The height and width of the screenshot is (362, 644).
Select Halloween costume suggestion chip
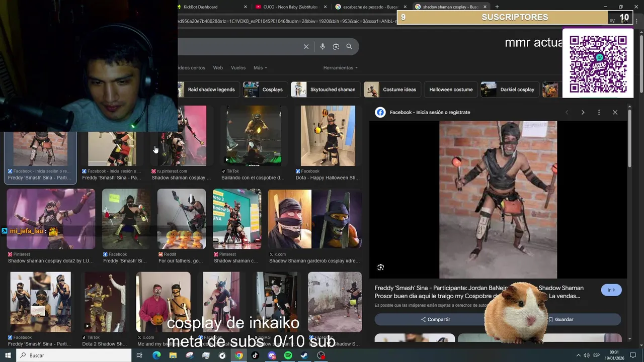click(451, 89)
